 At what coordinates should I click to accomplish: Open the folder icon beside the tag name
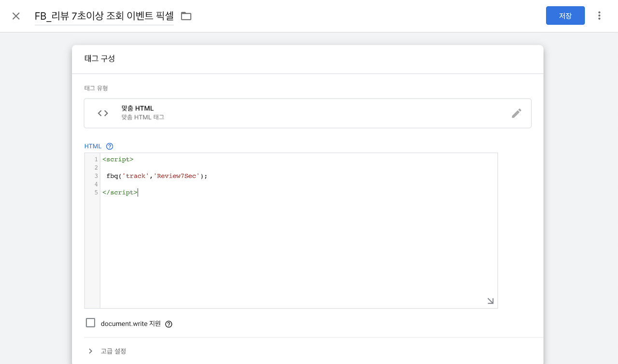click(186, 16)
